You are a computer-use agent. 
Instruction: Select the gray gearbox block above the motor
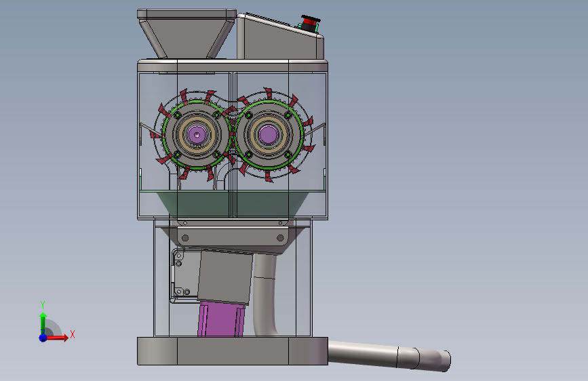pyautogui.click(x=225, y=277)
